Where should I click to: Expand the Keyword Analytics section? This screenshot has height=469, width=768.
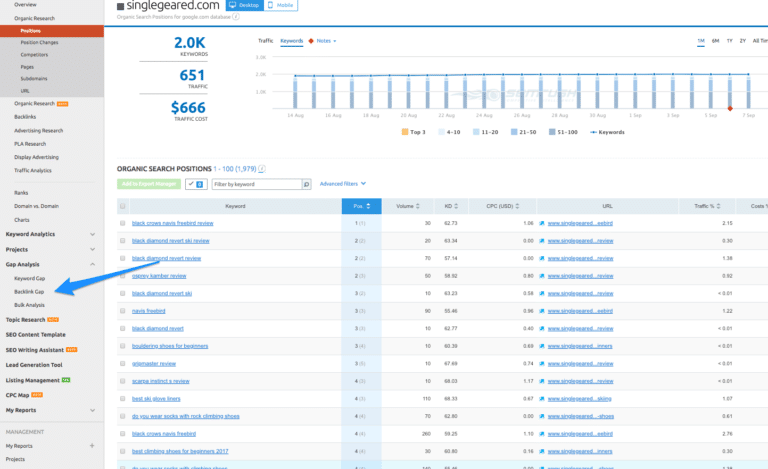pos(93,234)
